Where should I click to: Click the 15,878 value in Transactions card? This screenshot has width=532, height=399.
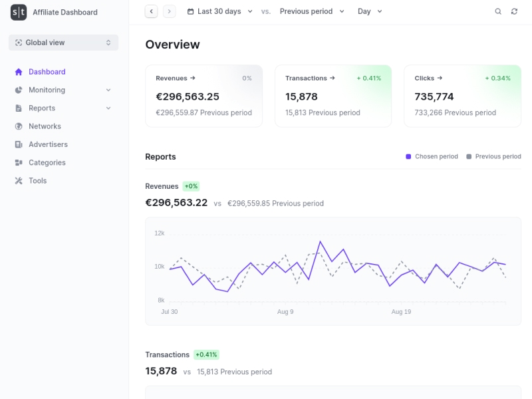(301, 96)
